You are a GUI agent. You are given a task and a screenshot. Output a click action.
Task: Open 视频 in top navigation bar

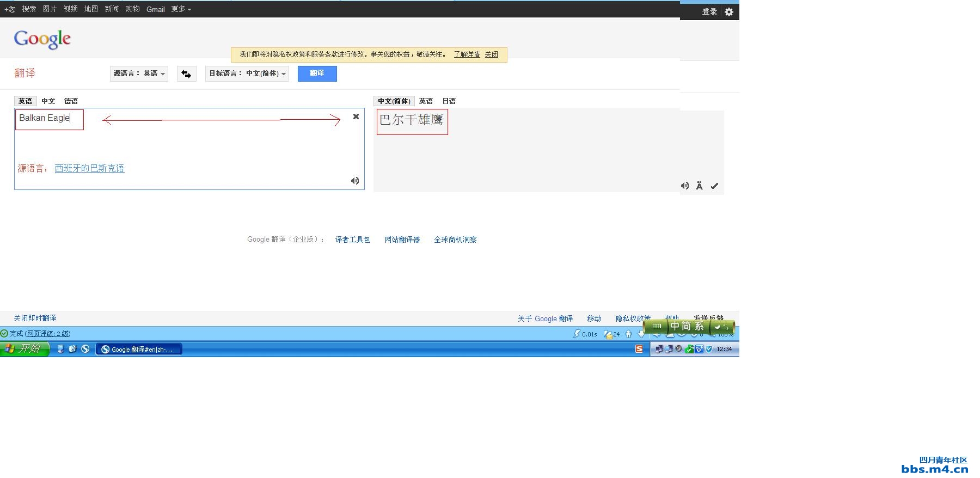(70, 9)
